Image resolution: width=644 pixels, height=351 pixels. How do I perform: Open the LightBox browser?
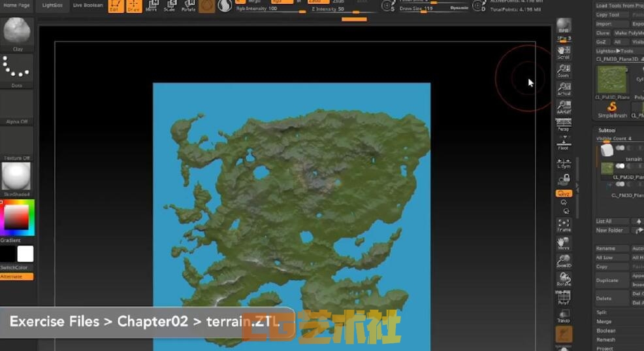(x=52, y=5)
